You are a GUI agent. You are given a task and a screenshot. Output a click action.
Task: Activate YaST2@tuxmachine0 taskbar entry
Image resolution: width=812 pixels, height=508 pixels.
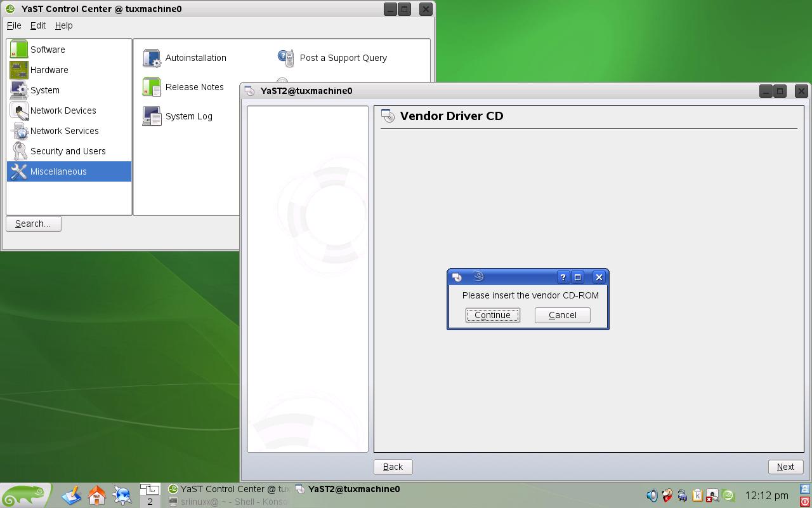(x=348, y=489)
